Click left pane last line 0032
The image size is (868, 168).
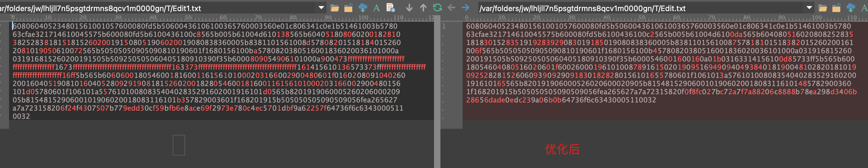click(x=21, y=116)
